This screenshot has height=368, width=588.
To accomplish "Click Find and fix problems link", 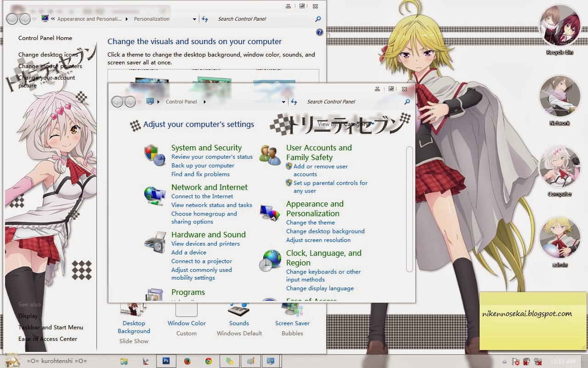I will click(200, 174).
